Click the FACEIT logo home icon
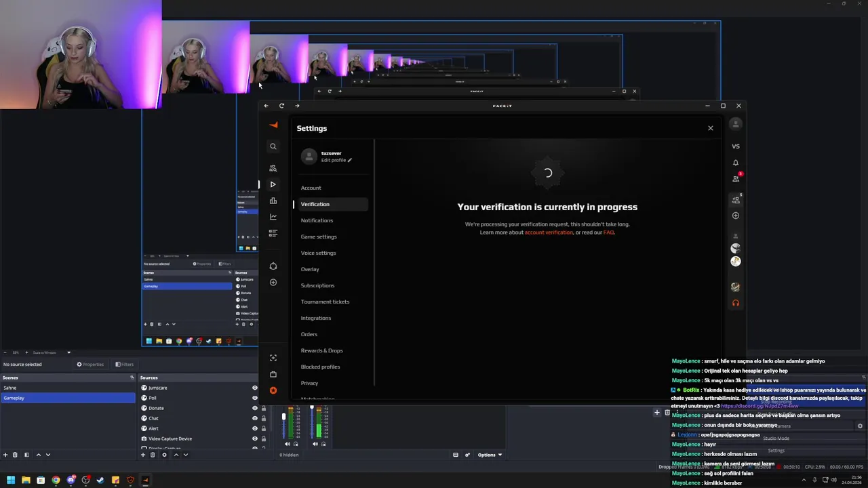The height and width of the screenshot is (488, 868). (273, 125)
